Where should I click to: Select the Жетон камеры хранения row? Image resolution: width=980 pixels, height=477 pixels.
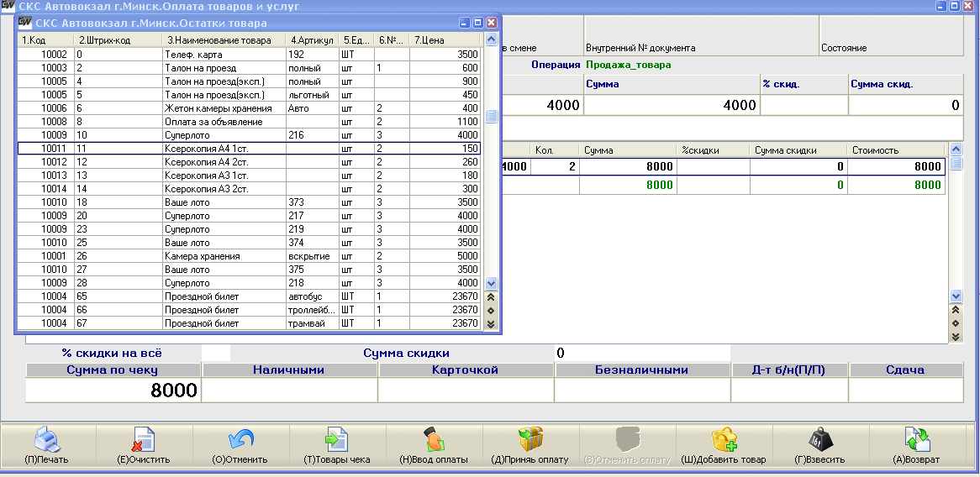249,108
